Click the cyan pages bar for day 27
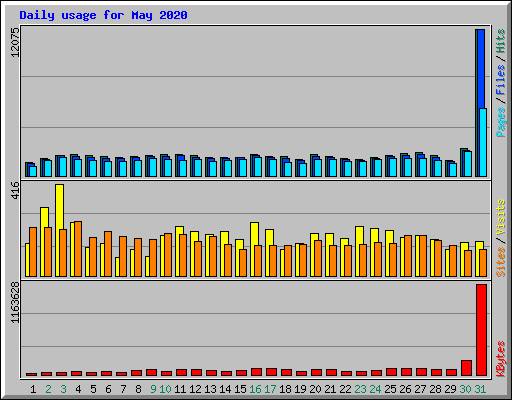 [x=423, y=167]
